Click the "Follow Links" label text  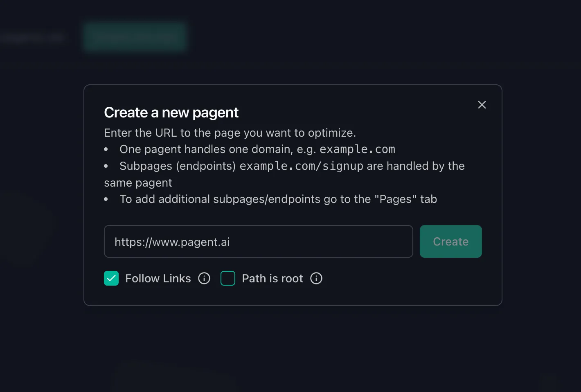158,278
